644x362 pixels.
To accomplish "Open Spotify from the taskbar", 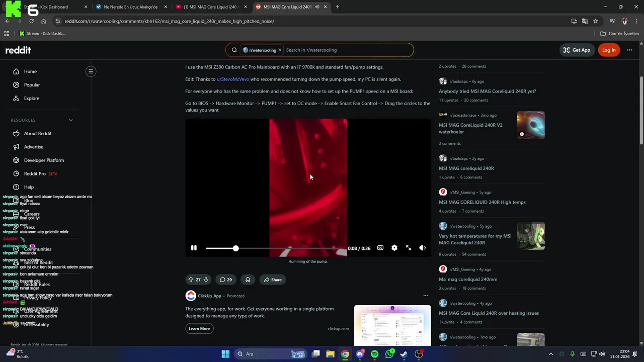I will point(375,354).
